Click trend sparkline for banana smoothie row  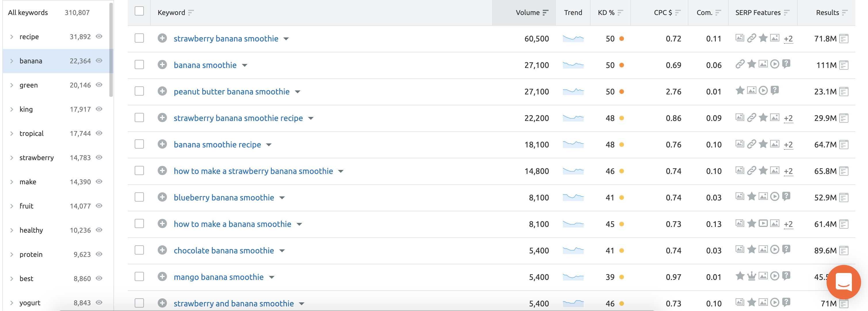(573, 65)
